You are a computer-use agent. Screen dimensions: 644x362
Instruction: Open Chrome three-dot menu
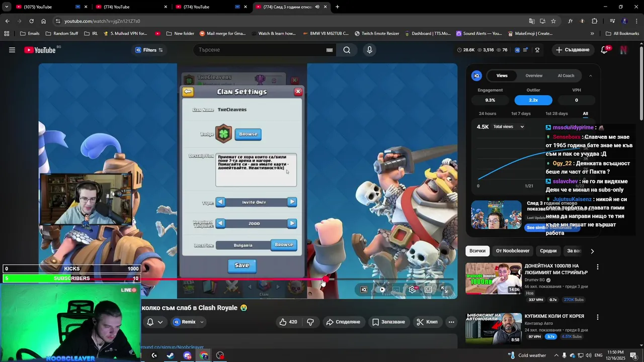(x=637, y=21)
